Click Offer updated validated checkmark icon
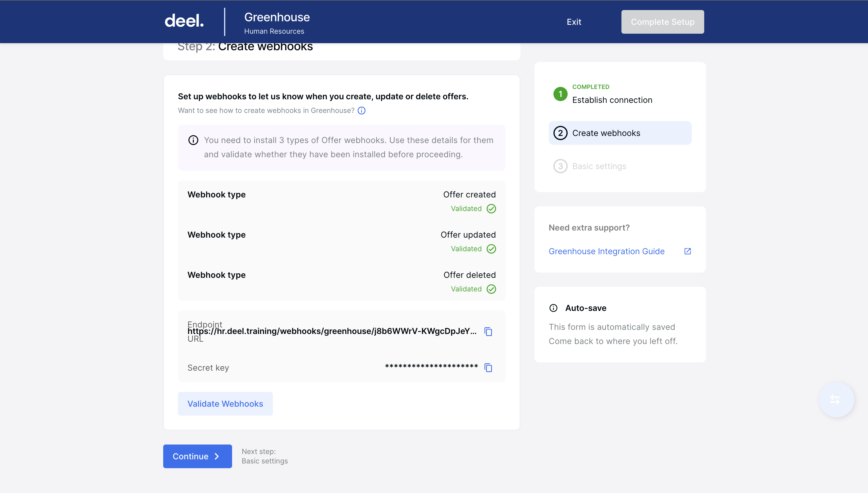Image resolution: width=868 pixels, height=493 pixels. click(x=491, y=249)
